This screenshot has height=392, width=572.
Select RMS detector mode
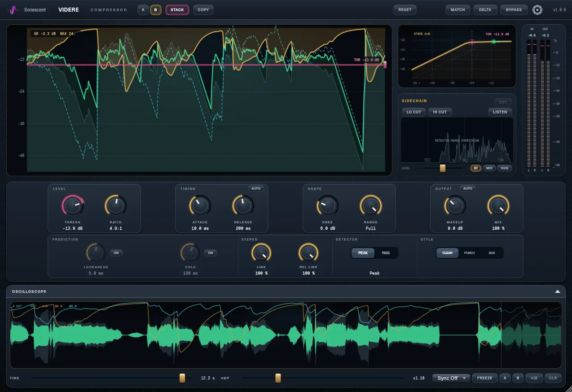(x=386, y=253)
